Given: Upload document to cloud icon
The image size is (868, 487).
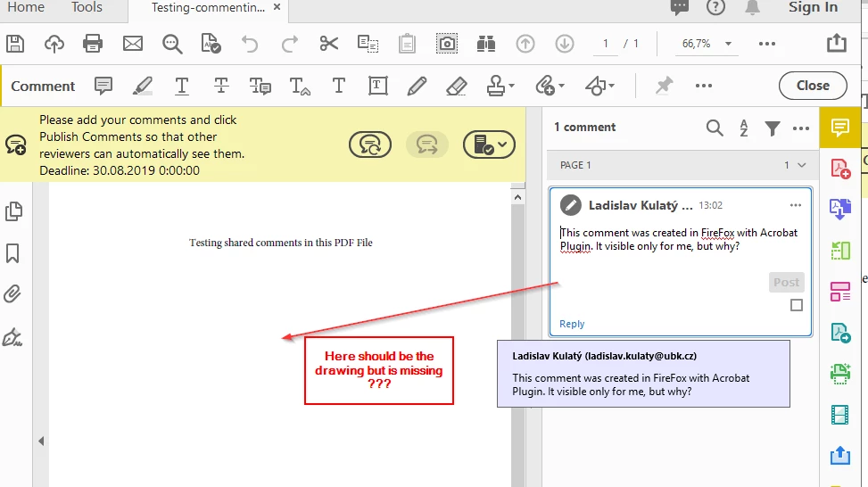Looking at the screenshot, I should 54,44.
